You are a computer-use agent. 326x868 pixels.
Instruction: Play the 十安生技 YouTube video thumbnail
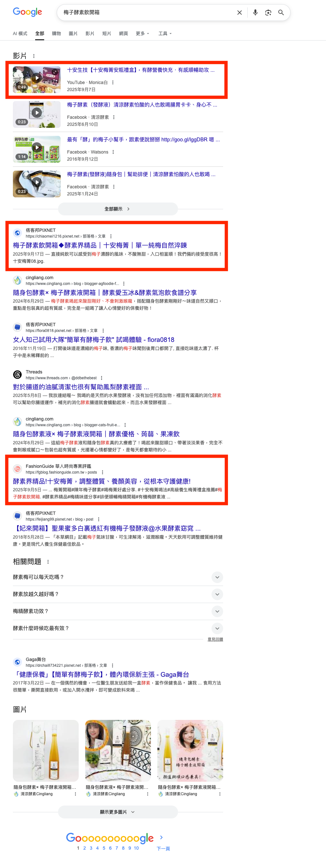click(37, 80)
